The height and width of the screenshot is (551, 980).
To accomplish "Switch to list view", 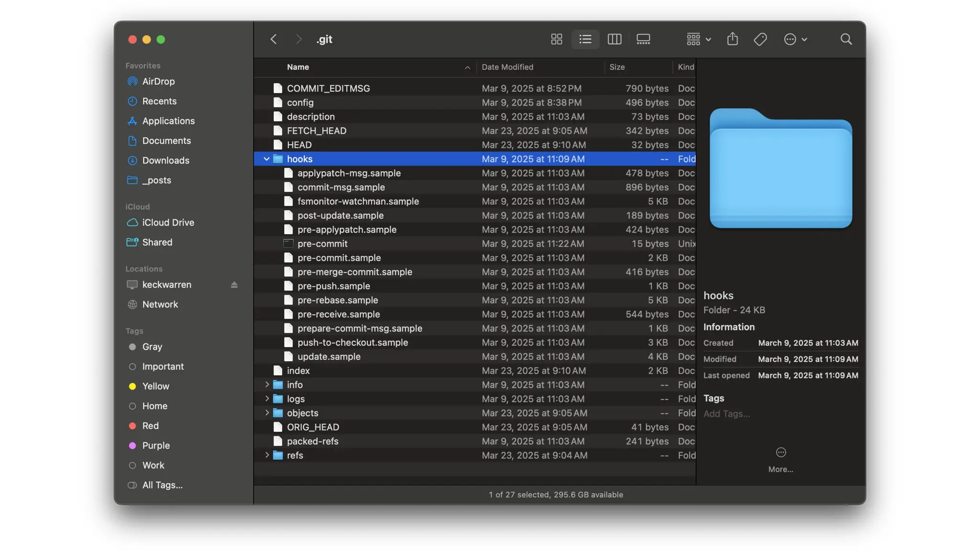I will click(585, 39).
